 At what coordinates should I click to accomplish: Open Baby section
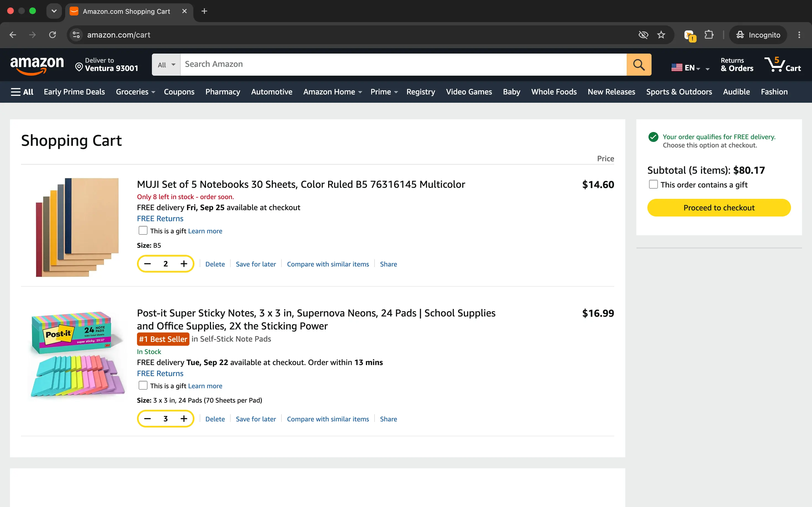tap(512, 92)
